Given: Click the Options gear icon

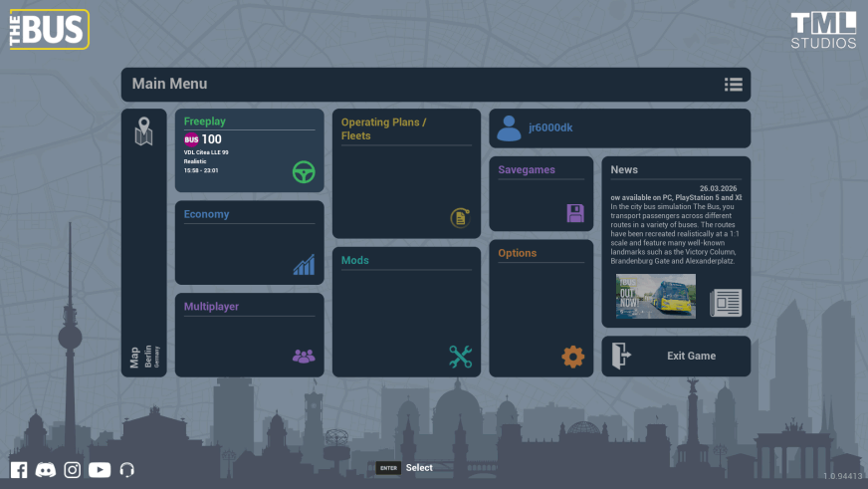Looking at the screenshot, I should [x=573, y=357].
